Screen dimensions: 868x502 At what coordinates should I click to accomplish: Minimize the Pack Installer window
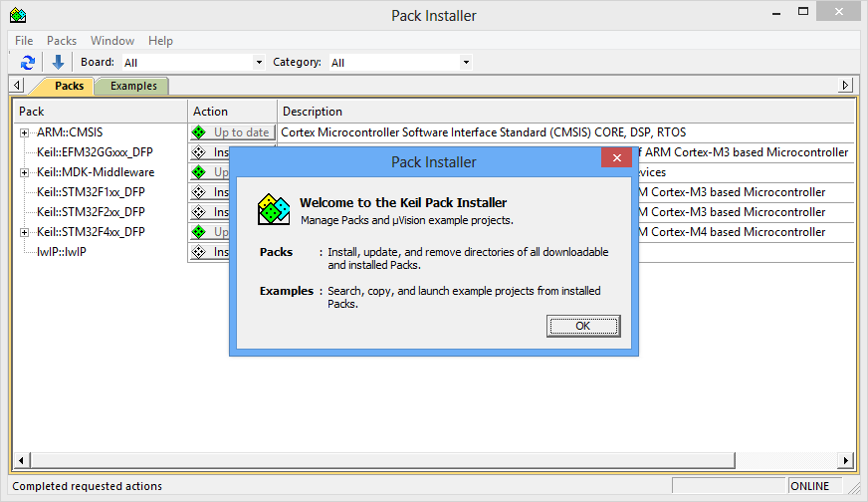click(x=776, y=12)
